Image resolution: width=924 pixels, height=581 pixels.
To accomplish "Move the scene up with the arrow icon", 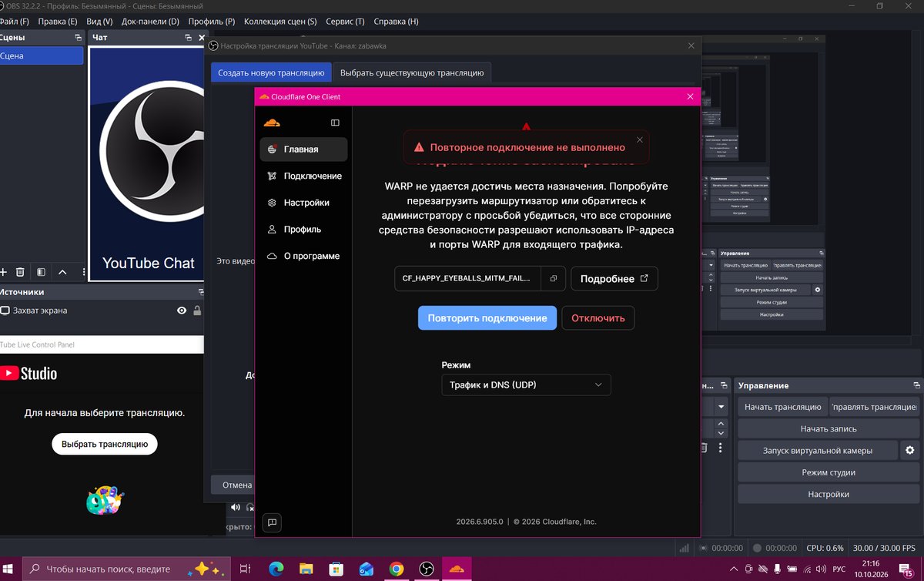I will pos(62,271).
